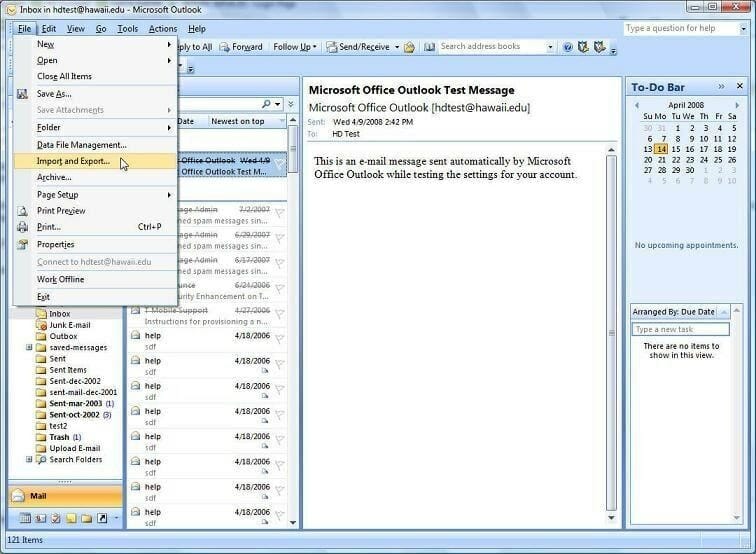Open the Actions menu

click(x=163, y=29)
